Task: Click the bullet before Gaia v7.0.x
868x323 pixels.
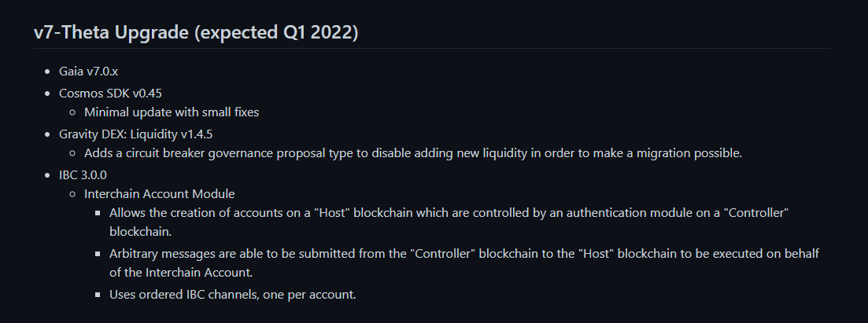Action: [47, 72]
